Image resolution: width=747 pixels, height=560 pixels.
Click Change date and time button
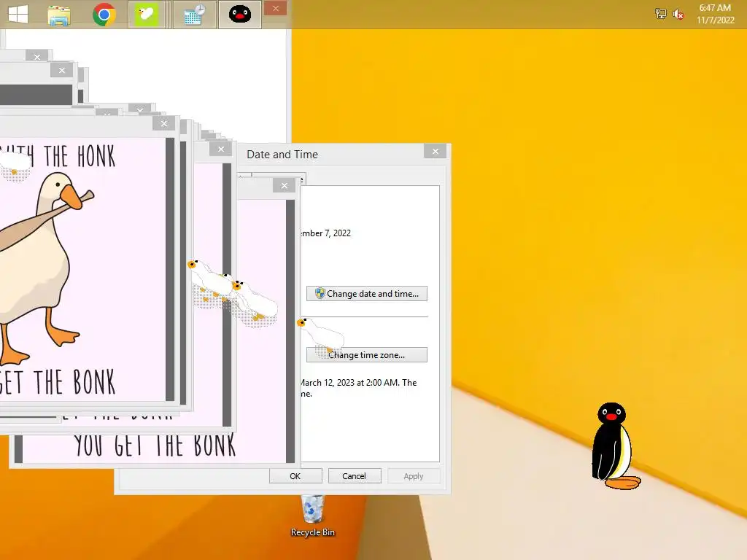click(x=367, y=293)
